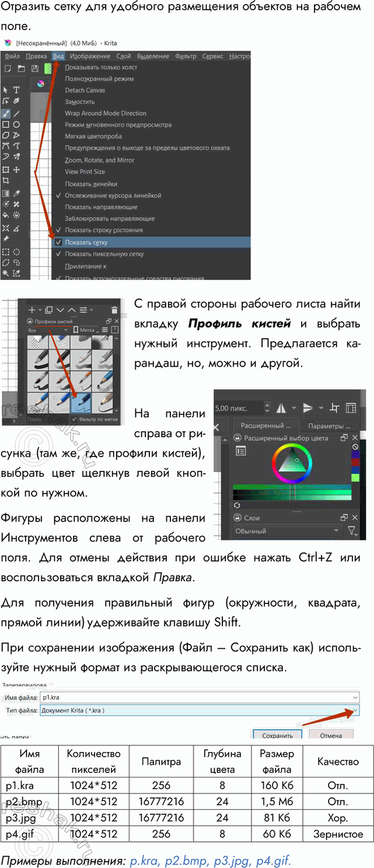374x868 pixels.
Task: Select the Move tool (cross arrows)
Action: (17, 170)
